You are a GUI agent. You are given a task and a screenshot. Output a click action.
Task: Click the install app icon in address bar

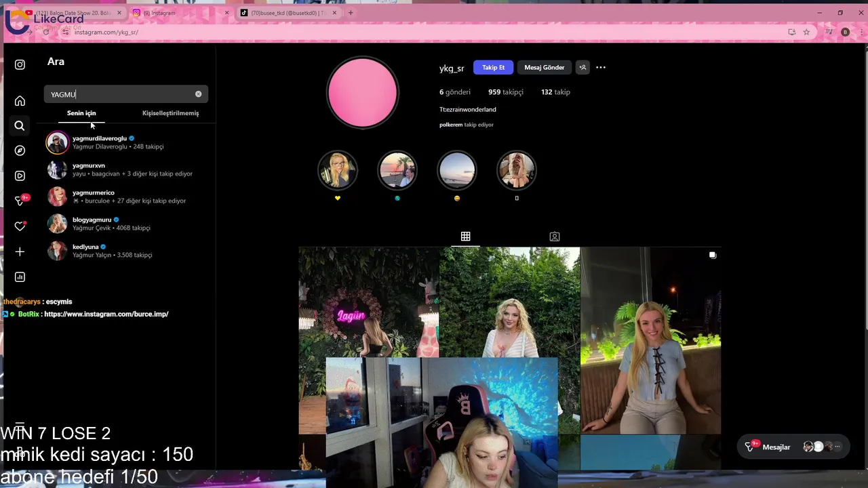tap(791, 32)
